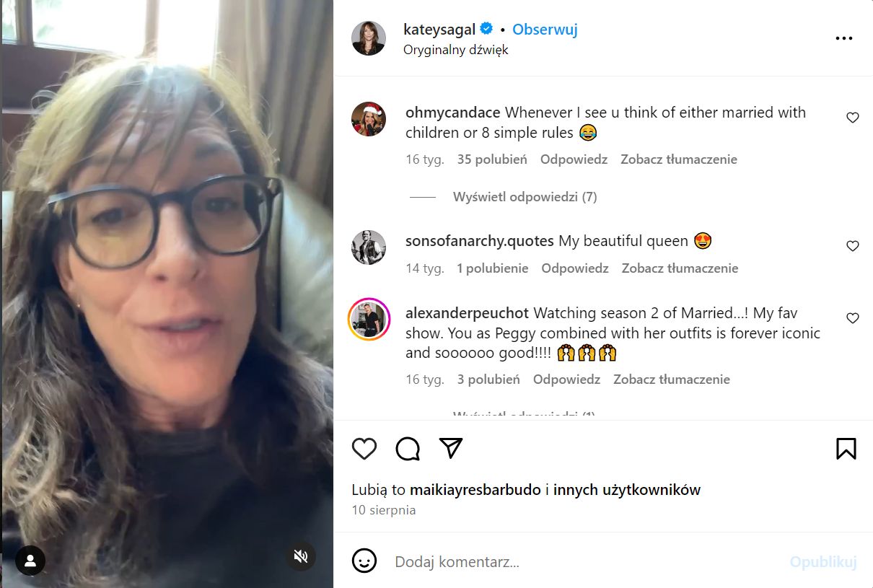873x588 pixels.
Task: Unmute the video audio
Action: tap(301, 556)
